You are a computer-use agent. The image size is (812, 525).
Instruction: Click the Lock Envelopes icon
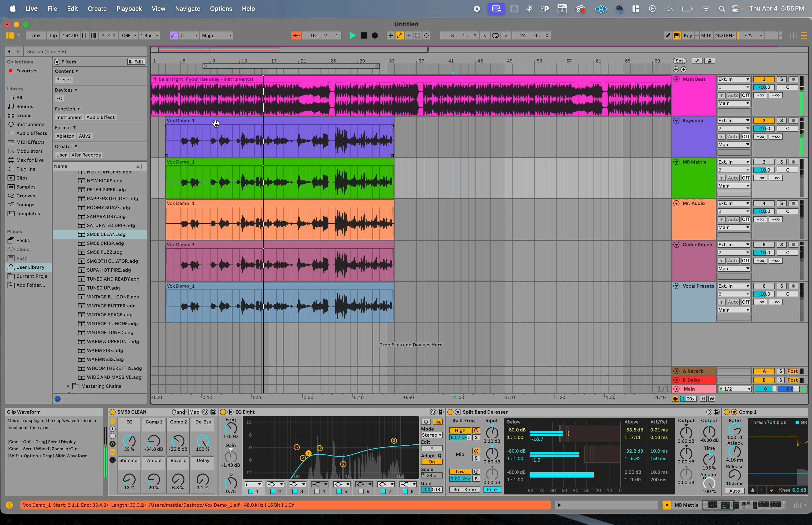[x=710, y=61]
